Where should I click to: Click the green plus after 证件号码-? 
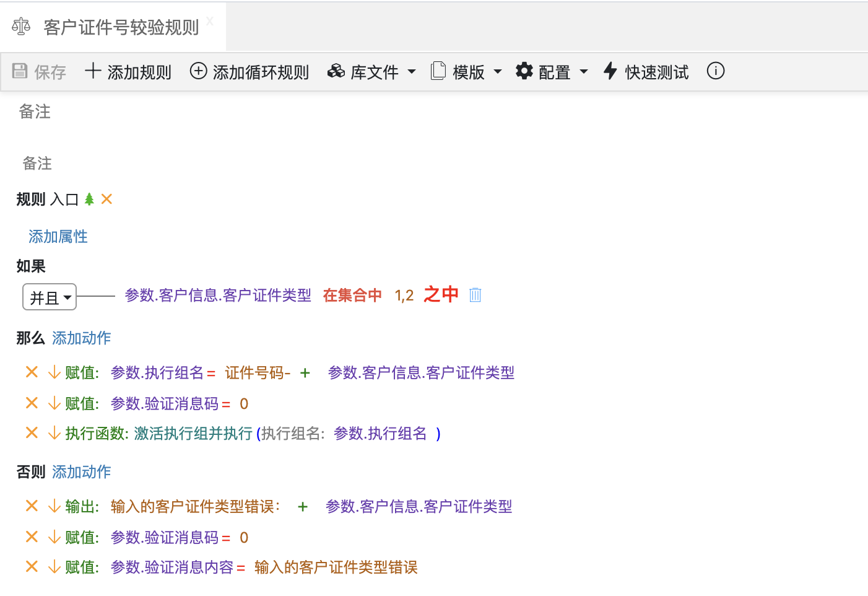click(x=305, y=372)
